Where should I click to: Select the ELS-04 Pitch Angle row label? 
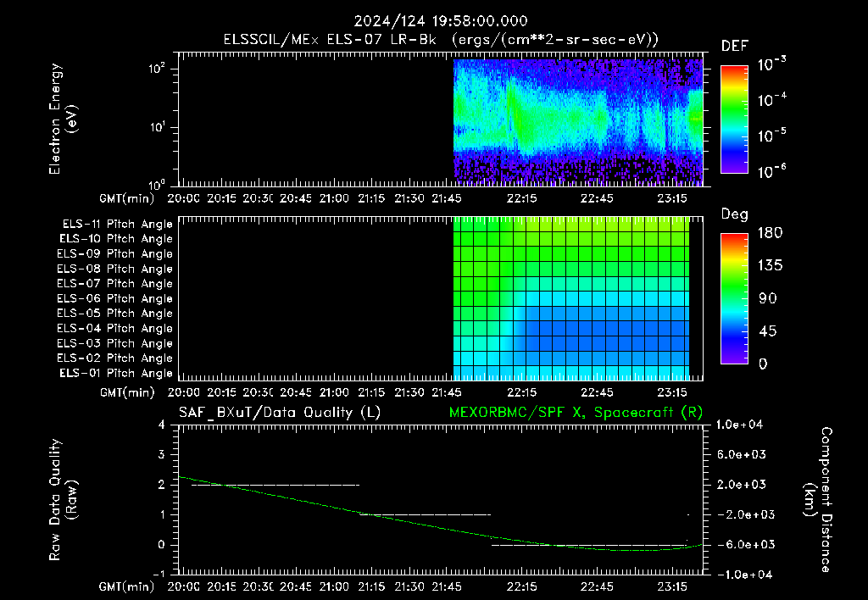115,329
